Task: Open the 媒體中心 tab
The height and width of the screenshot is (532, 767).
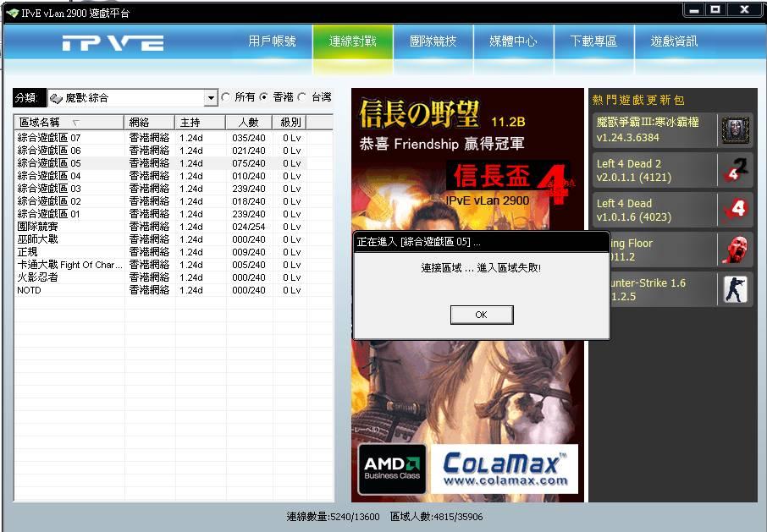Action: click(513, 41)
